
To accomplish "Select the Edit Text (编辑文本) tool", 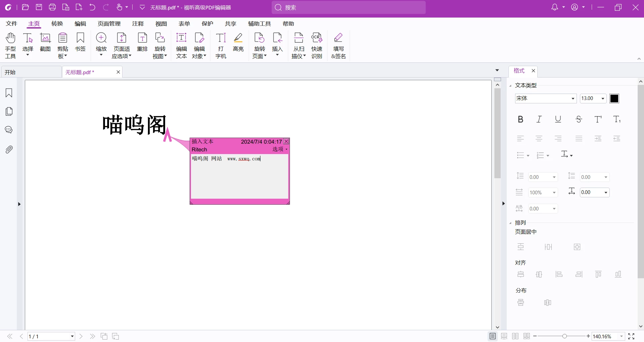I will 181,46.
